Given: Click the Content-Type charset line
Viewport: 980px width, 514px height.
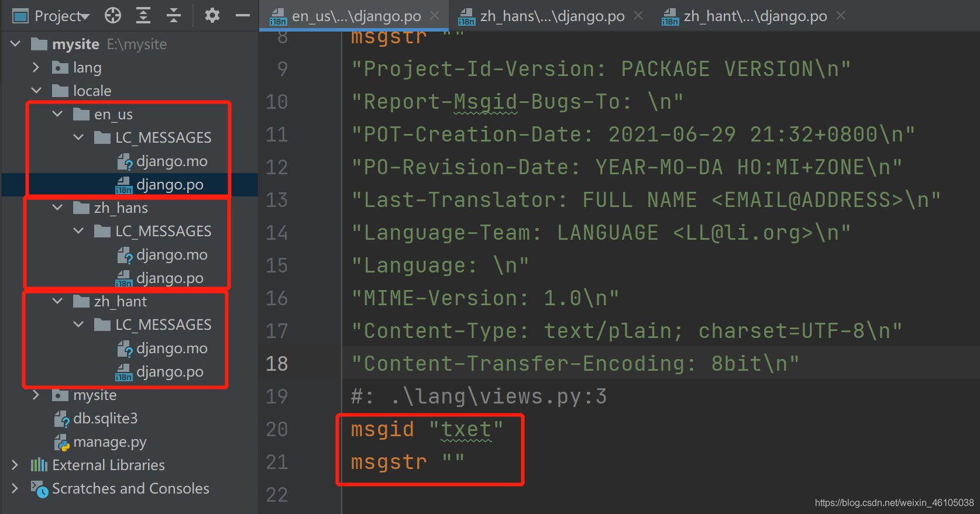Looking at the screenshot, I should coord(627,330).
